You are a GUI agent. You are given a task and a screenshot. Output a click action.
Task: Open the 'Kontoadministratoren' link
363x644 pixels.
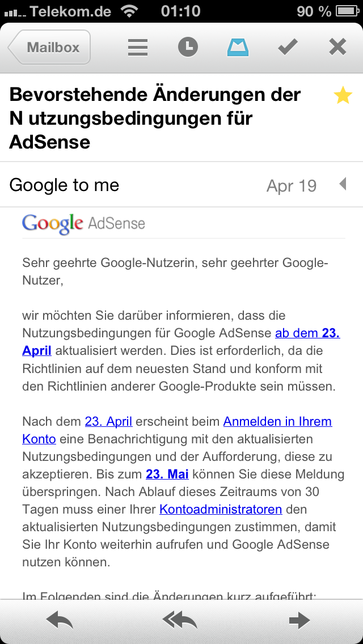[221, 509]
